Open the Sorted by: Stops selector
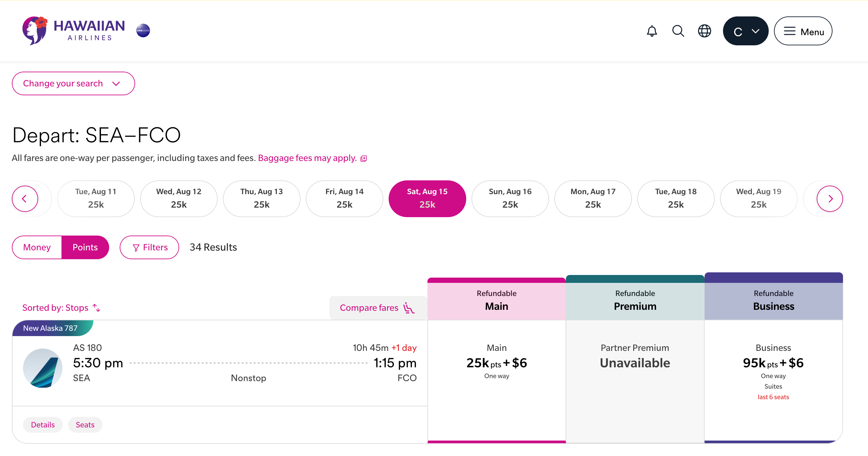The height and width of the screenshot is (456, 868). click(x=61, y=308)
